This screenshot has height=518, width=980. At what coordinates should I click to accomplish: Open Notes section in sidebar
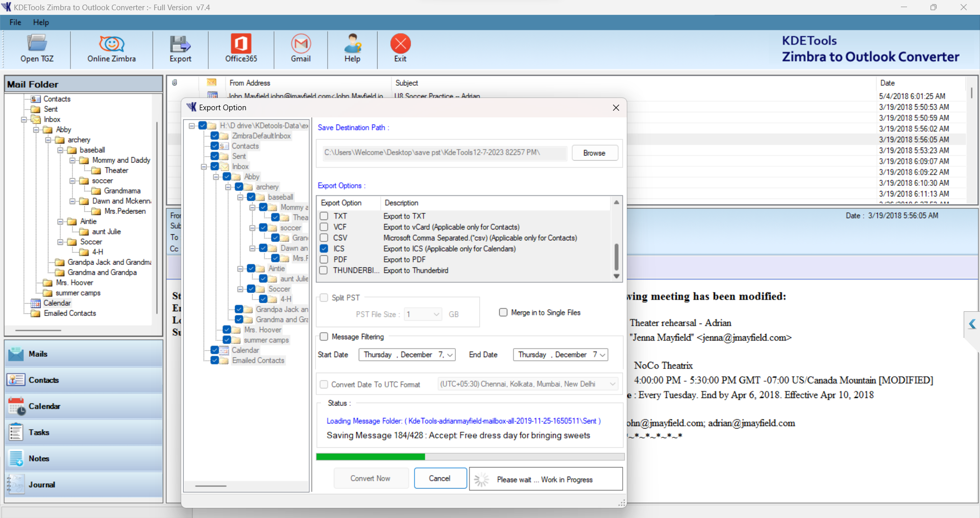point(84,458)
